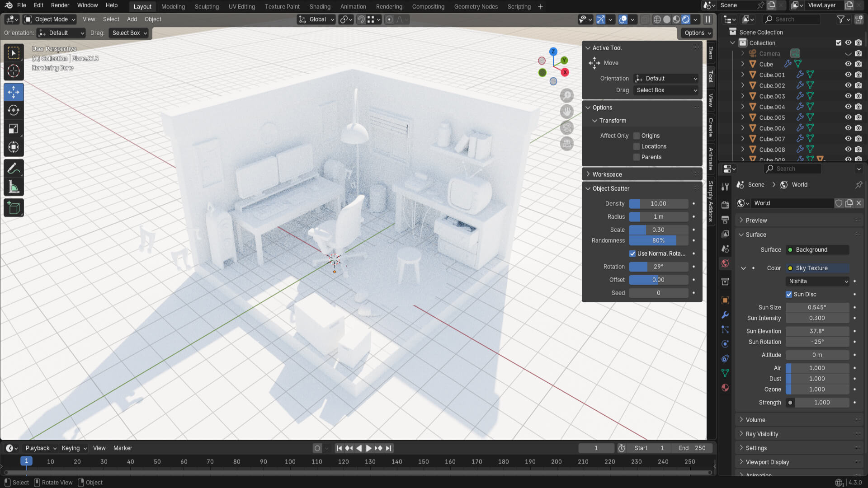This screenshot has width=868, height=488.
Task: Click the Sky Texture color button
Action: click(x=817, y=268)
